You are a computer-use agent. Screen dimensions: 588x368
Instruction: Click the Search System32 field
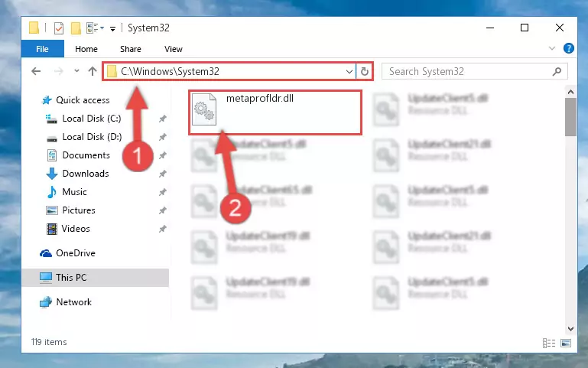(474, 71)
